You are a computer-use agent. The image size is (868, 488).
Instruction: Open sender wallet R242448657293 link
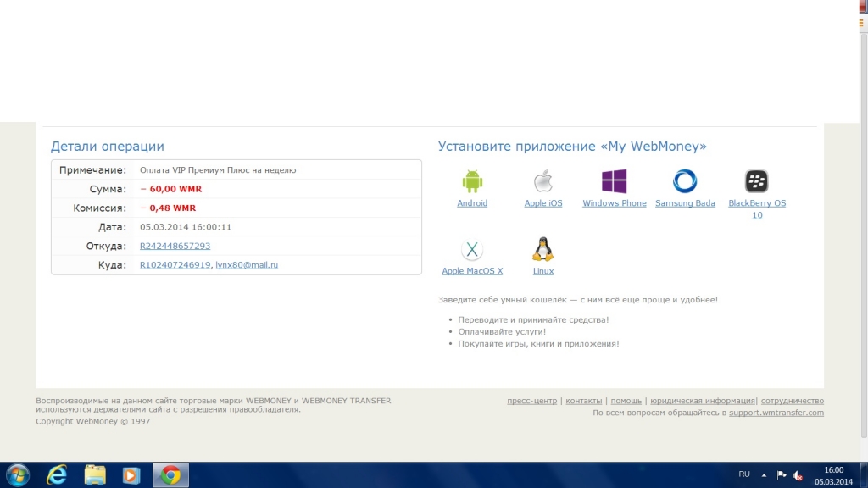click(175, 246)
